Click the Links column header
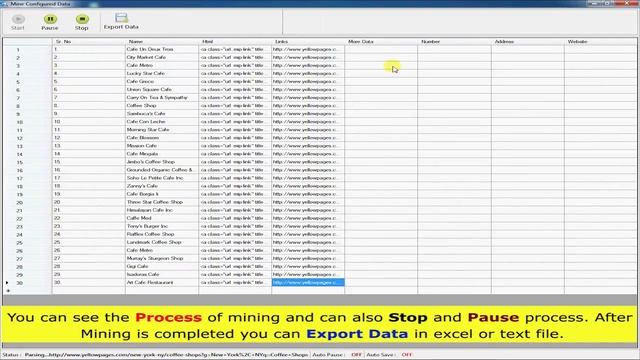This screenshot has height=360, width=640. 308,42
